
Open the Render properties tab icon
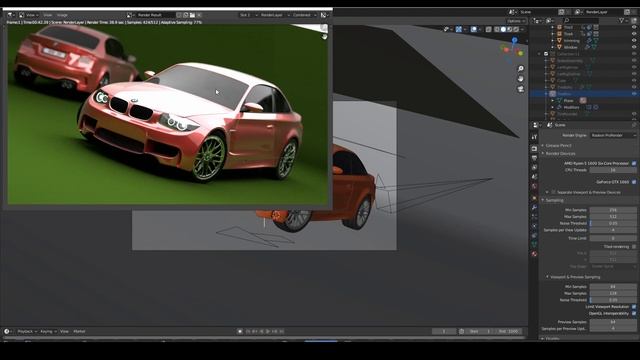coord(534,149)
